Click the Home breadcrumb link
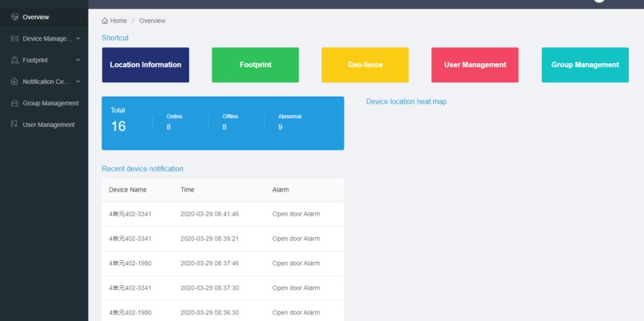Screen dimensions: 644x321 (x=118, y=21)
